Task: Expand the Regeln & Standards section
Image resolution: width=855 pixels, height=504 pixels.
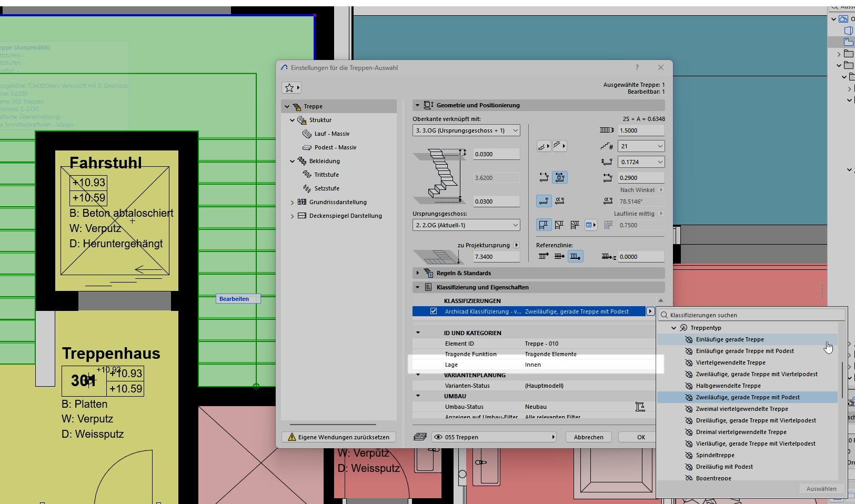Action: (x=418, y=273)
